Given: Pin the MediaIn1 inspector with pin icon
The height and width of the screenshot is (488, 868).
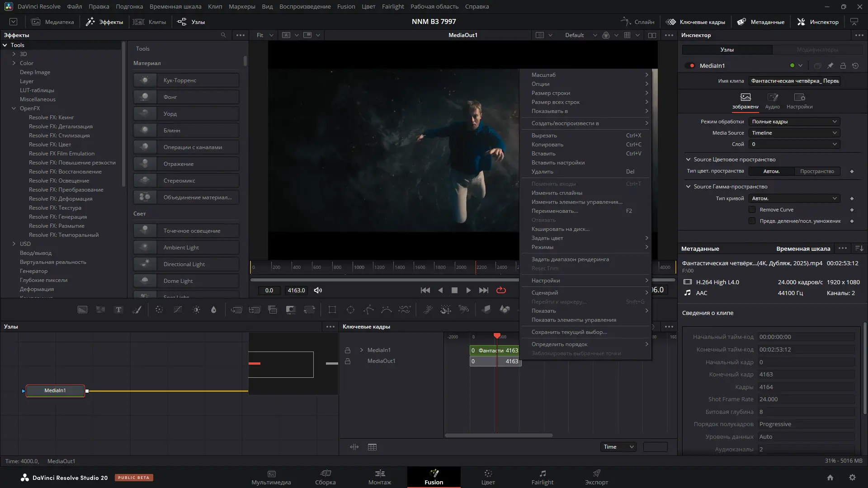Looking at the screenshot, I should [x=830, y=66].
